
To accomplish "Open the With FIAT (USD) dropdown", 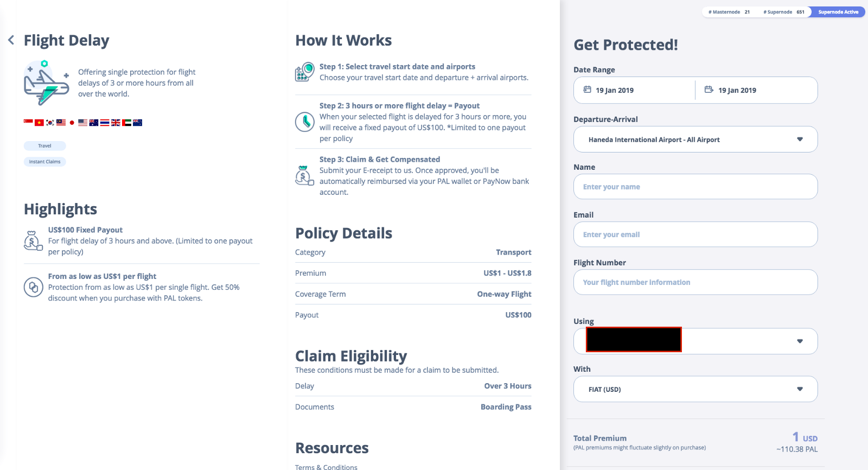I will (799, 389).
